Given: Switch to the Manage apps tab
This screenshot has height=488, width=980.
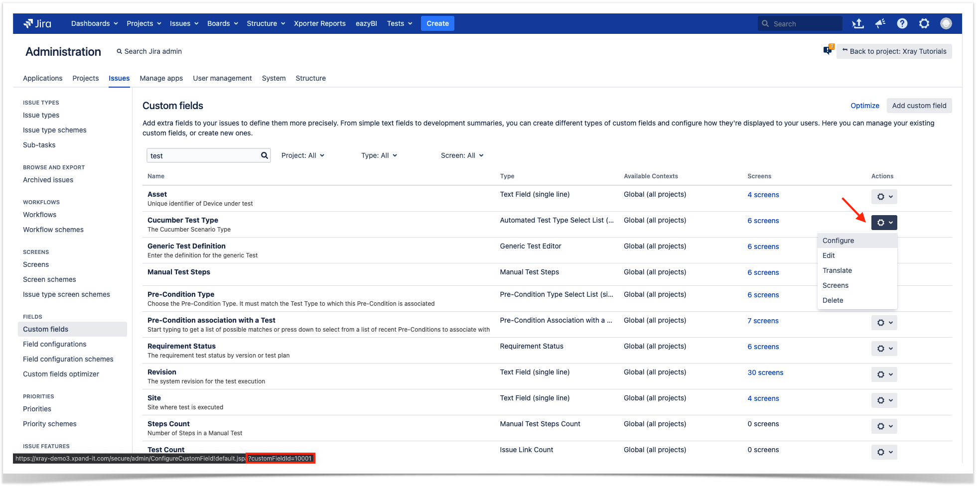Looking at the screenshot, I should (161, 78).
